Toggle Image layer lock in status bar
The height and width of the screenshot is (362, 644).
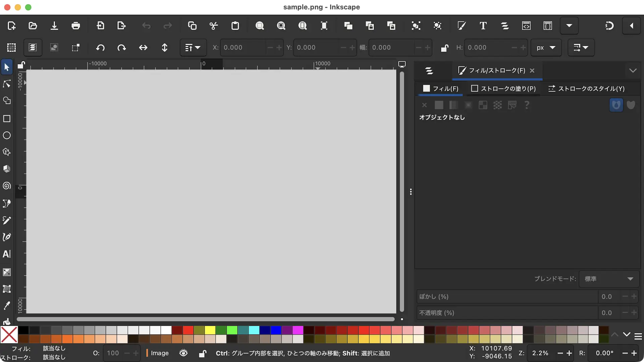(x=202, y=353)
